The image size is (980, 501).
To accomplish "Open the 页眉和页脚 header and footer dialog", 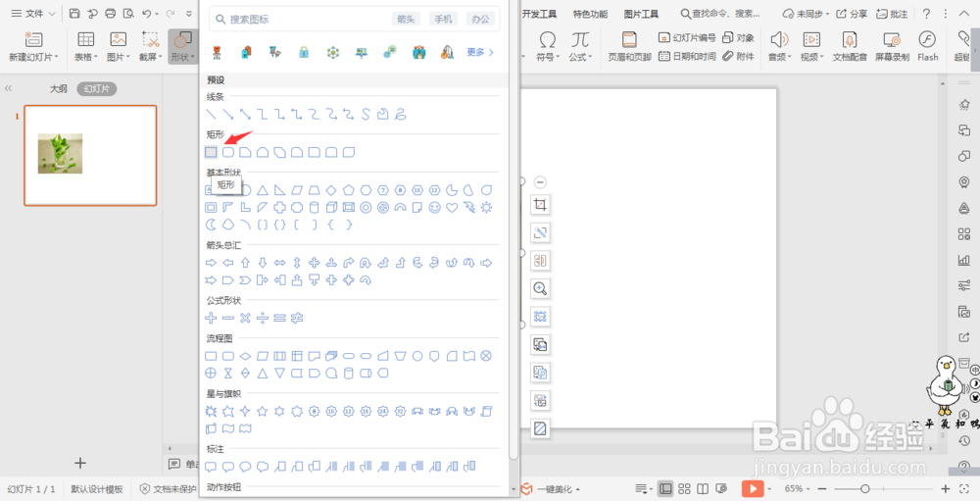I will (x=629, y=46).
